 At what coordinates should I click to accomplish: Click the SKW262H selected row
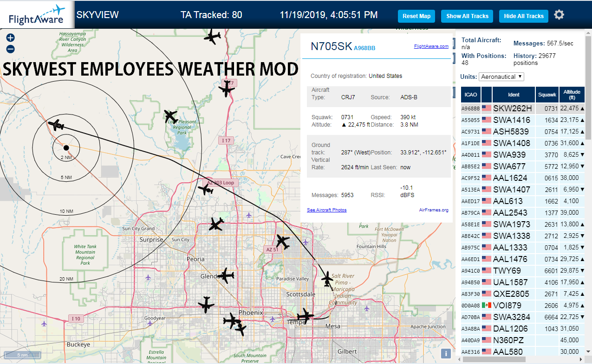click(x=523, y=109)
